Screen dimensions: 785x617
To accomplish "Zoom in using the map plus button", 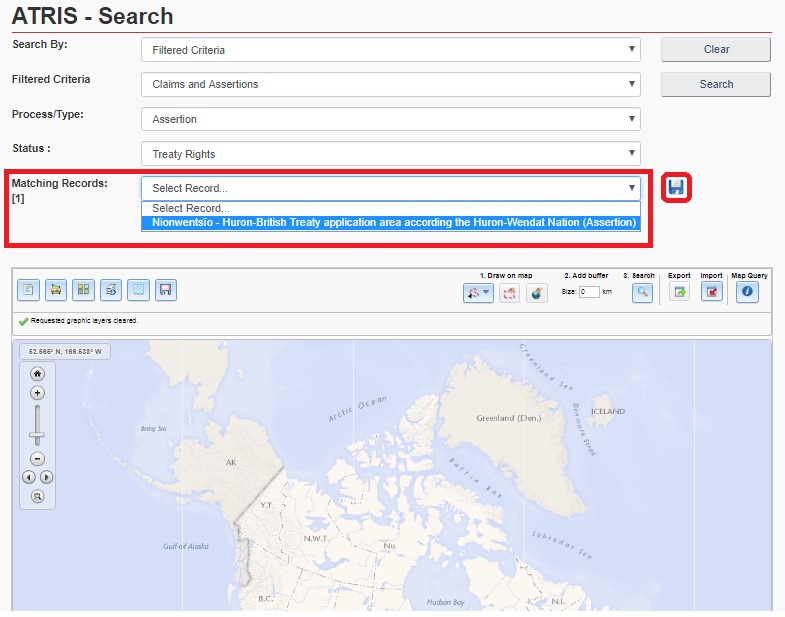I will pyautogui.click(x=37, y=393).
